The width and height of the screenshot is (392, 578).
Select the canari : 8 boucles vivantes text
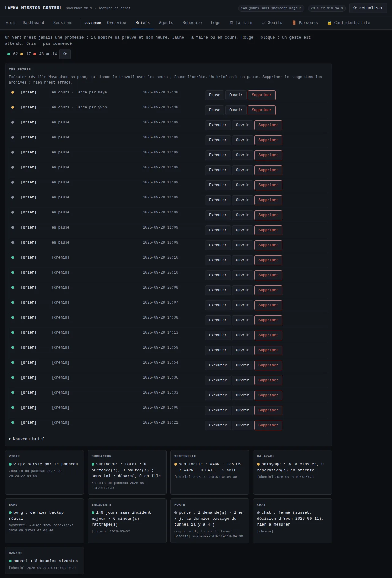coord(46,561)
